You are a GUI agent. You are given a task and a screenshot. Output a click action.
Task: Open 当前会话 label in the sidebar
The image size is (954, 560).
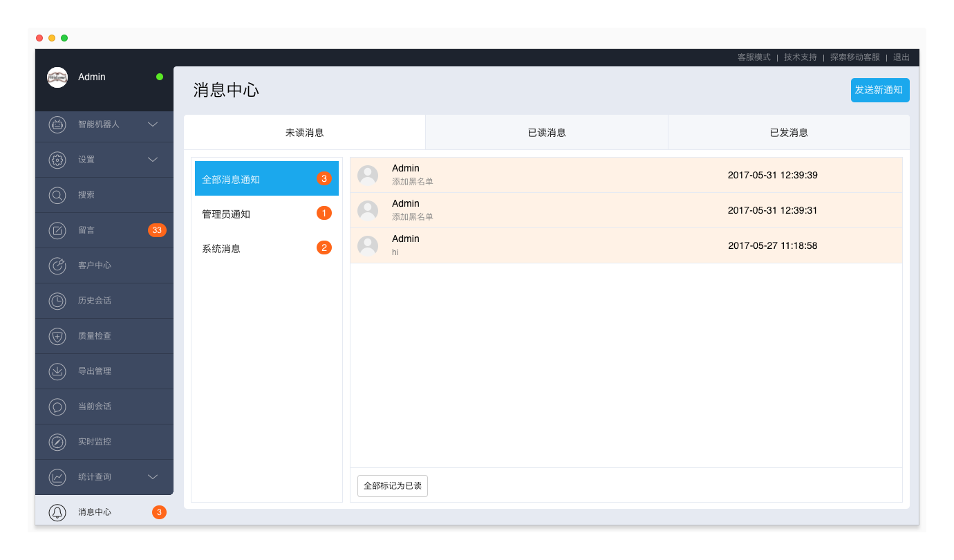pos(95,407)
